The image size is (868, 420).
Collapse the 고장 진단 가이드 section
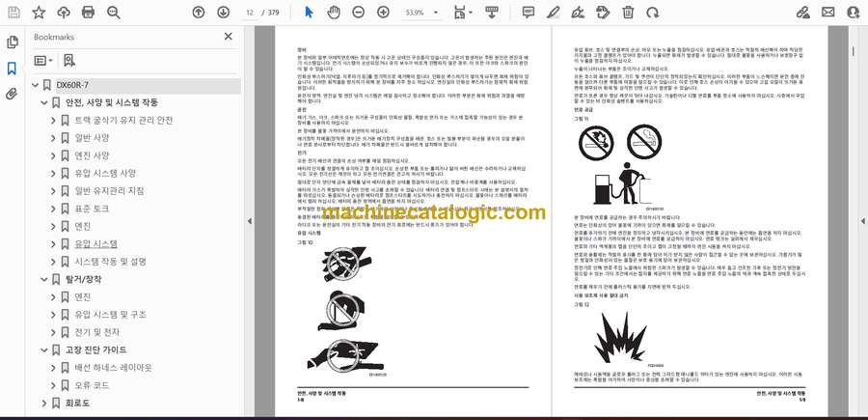click(44, 350)
